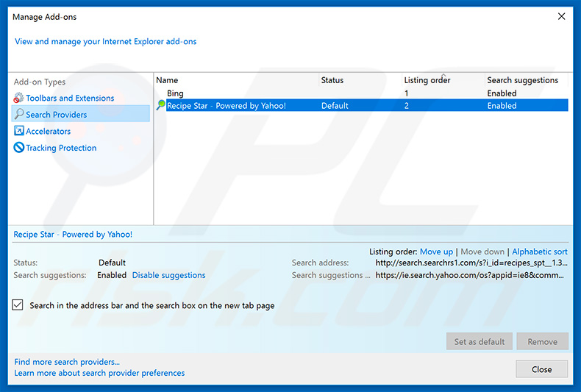The height and width of the screenshot is (392, 581).
Task: Click the searchrs1.com search address value
Action: pos(471,263)
